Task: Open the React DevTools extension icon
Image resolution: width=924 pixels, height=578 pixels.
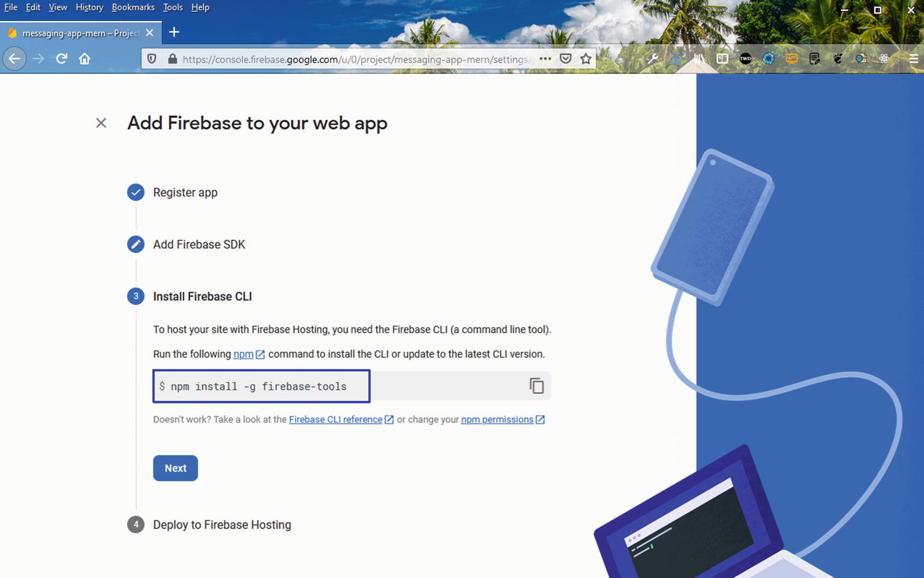Action: [x=884, y=59]
